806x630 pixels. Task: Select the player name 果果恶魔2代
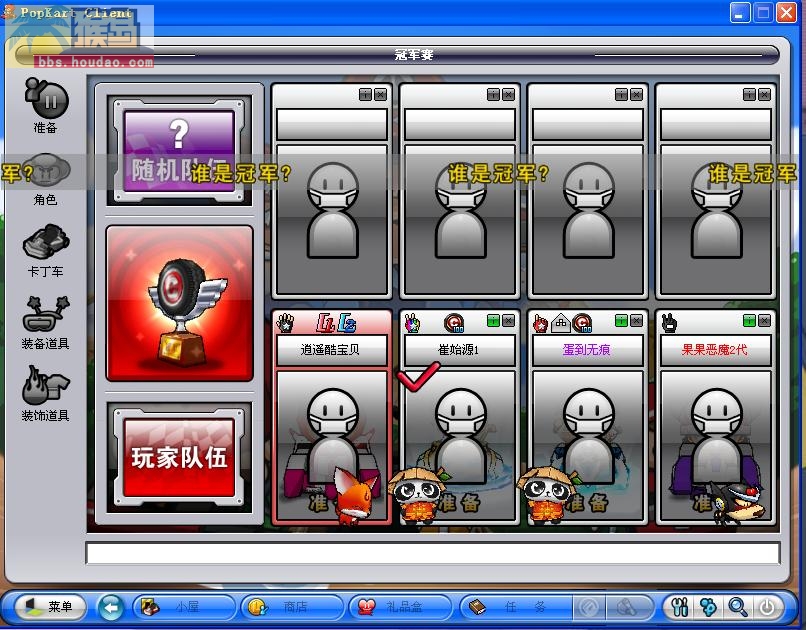point(715,350)
